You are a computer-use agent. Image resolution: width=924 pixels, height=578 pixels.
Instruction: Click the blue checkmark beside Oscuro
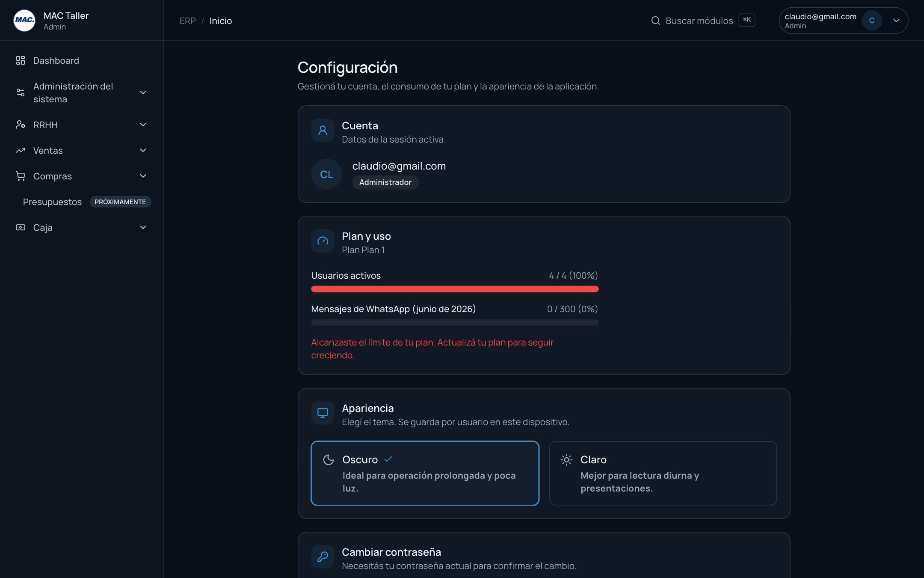(x=388, y=459)
